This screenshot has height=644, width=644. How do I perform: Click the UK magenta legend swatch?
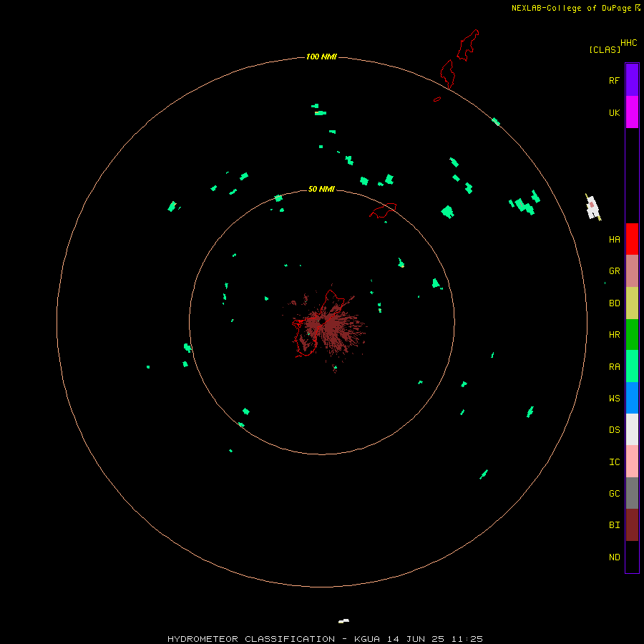pyautogui.click(x=632, y=112)
